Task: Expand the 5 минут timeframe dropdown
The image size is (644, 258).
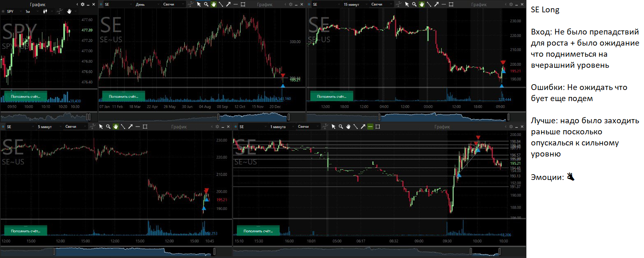Action: tap(49, 127)
